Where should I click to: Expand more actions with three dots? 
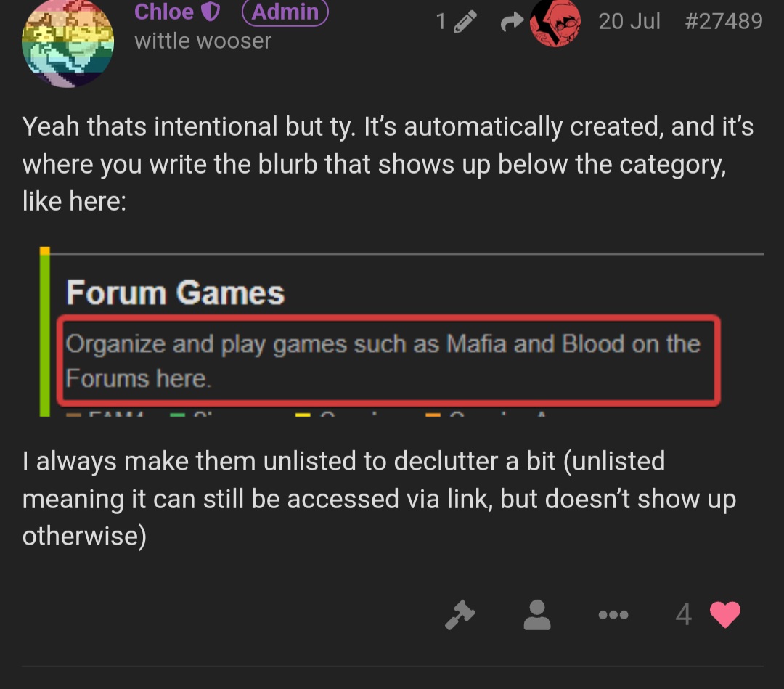point(613,614)
